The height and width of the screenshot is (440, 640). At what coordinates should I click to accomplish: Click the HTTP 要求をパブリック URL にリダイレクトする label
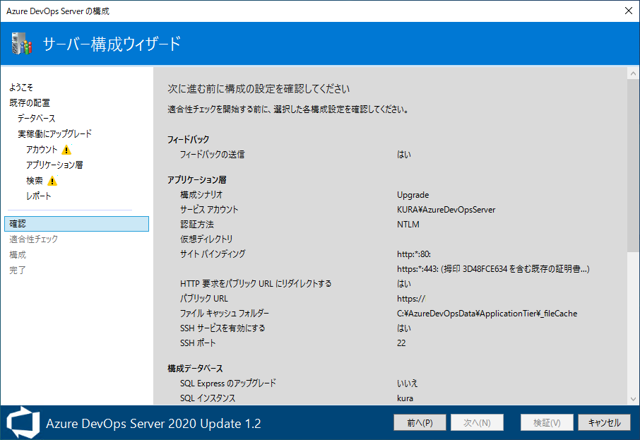[x=256, y=284]
